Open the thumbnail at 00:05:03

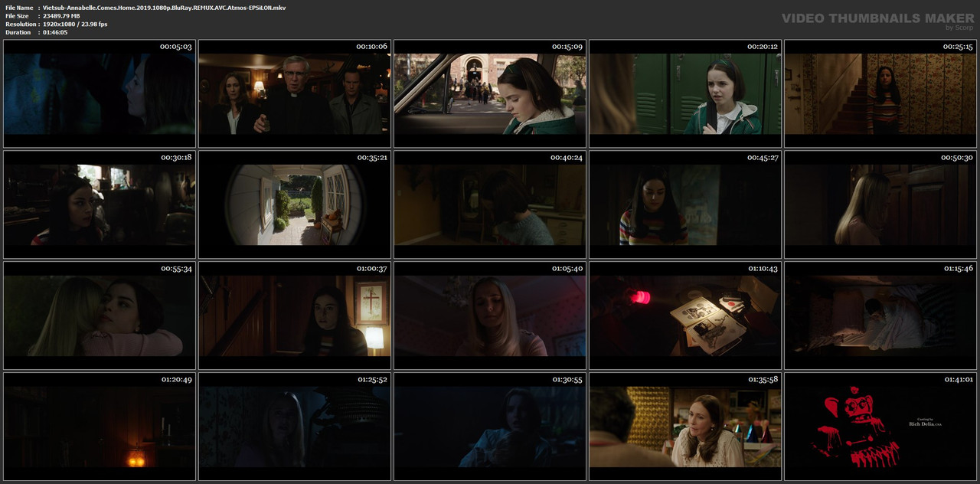pyautogui.click(x=100, y=93)
